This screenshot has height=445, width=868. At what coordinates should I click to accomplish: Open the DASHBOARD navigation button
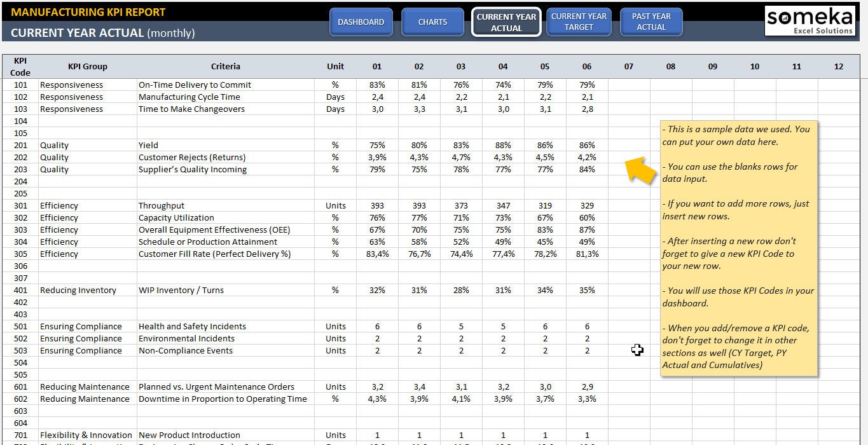coord(361,21)
